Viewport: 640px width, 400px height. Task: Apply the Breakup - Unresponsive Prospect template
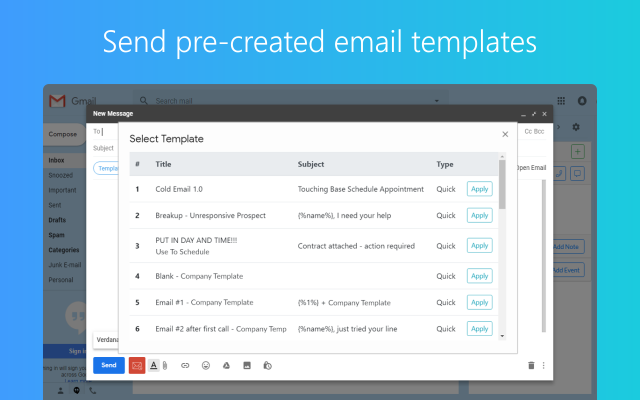coord(479,216)
